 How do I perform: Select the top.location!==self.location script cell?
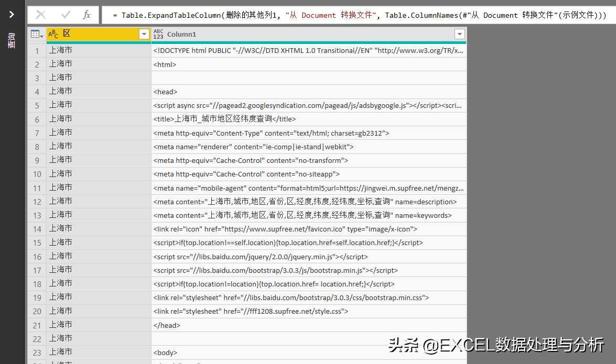[309, 243]
